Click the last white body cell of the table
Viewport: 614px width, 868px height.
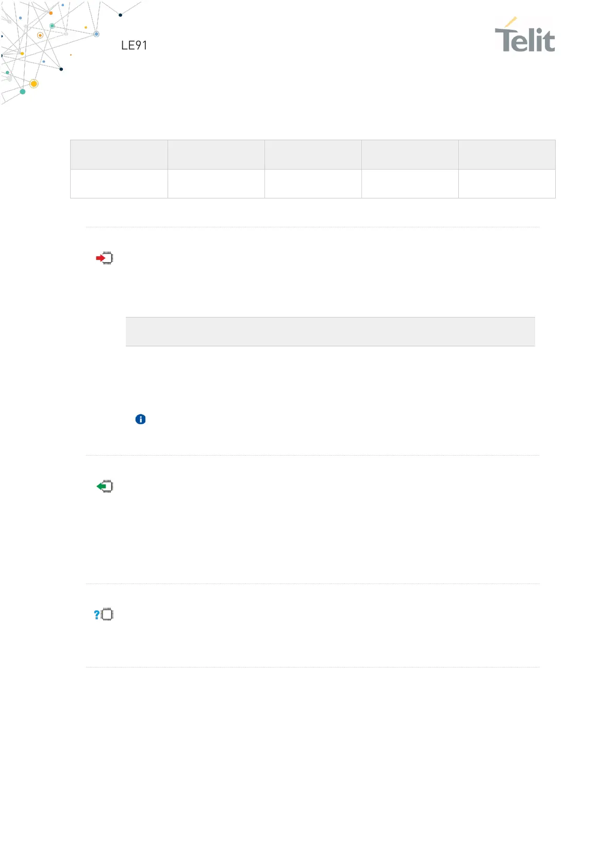click(x=507, y=183)
